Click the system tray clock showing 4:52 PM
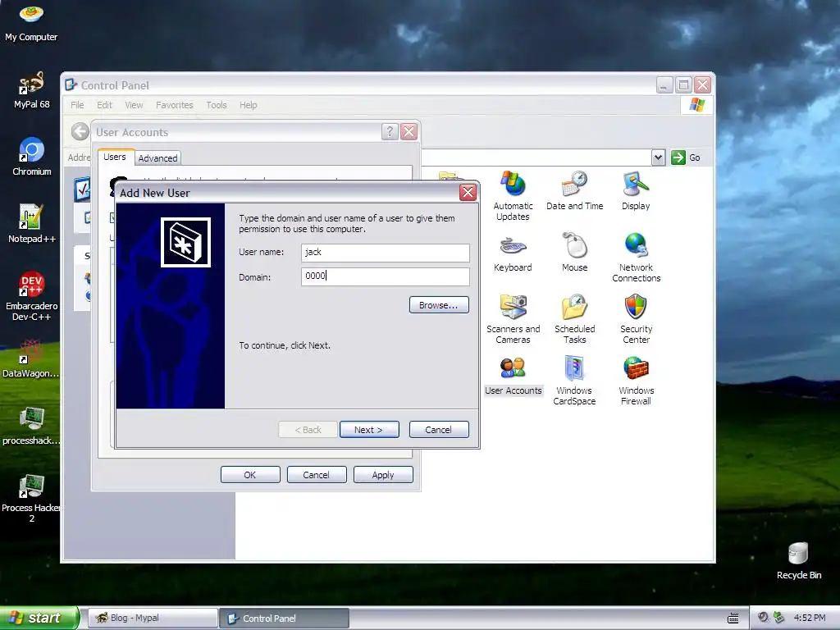The image size is (840, 630). pos(810,618)
